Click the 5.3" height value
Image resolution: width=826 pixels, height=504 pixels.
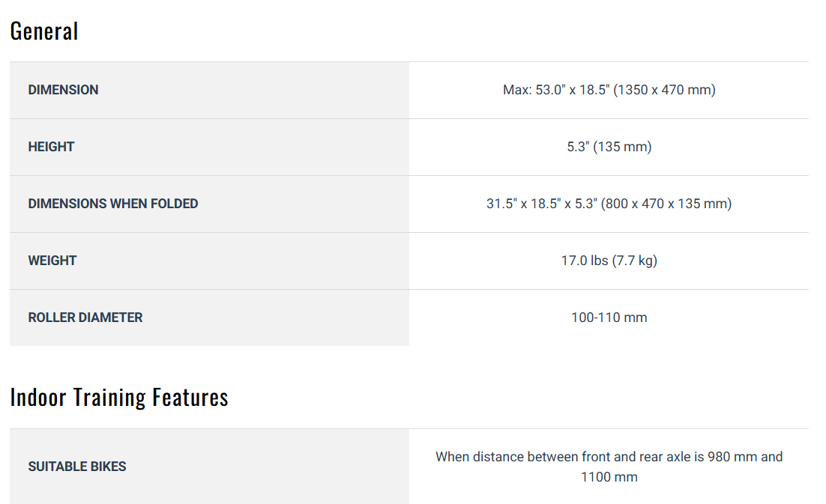point(578,147)
